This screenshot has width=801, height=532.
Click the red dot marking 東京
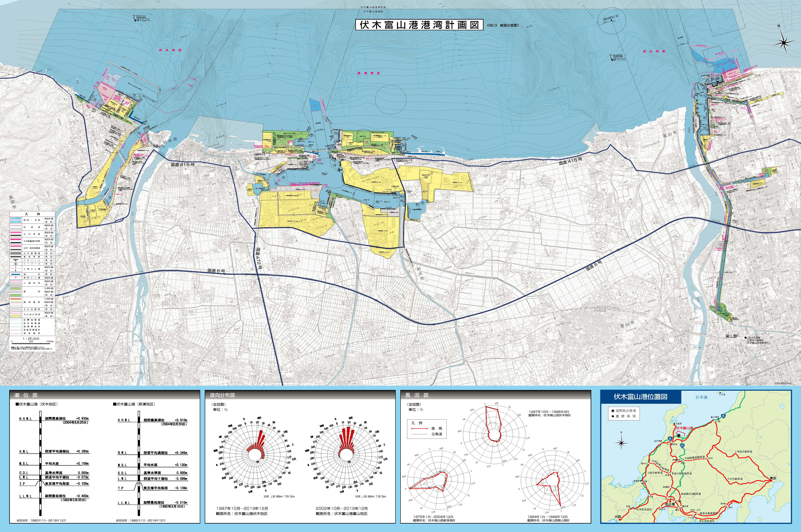point(771,481)
